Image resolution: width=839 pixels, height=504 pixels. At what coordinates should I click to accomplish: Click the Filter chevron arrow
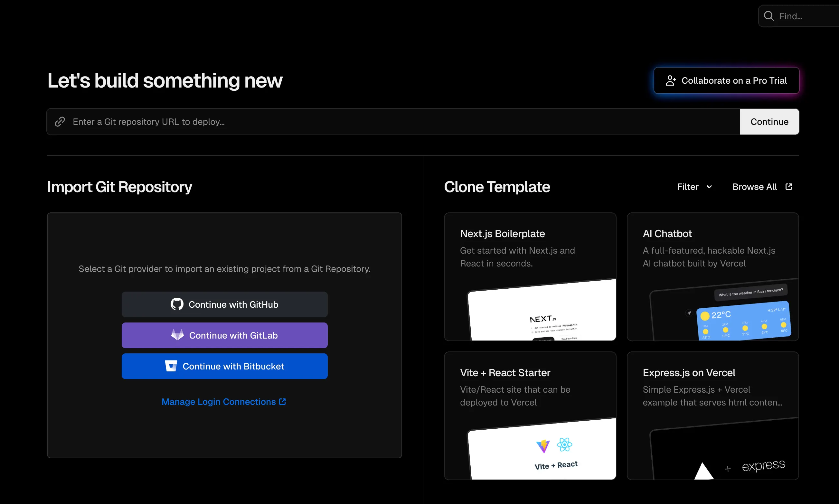709,187
